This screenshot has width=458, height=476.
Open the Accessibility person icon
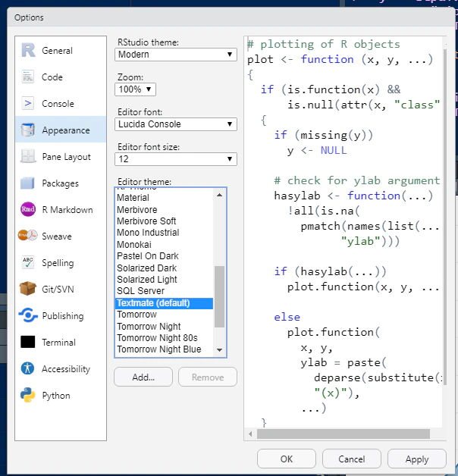(x=27, y=368)
